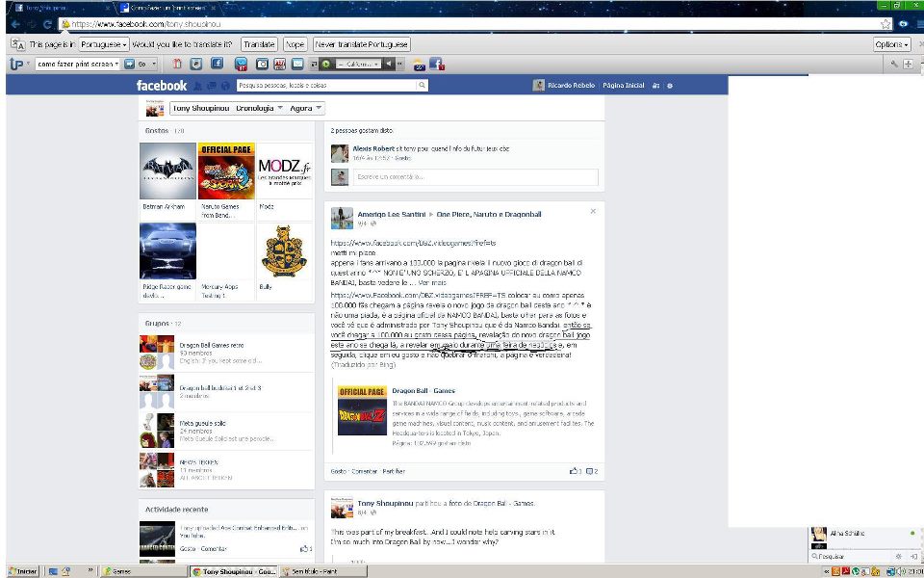Click the wrench icon on toolbar
Screen dimensions: 924x578
(x=894, y=64)
